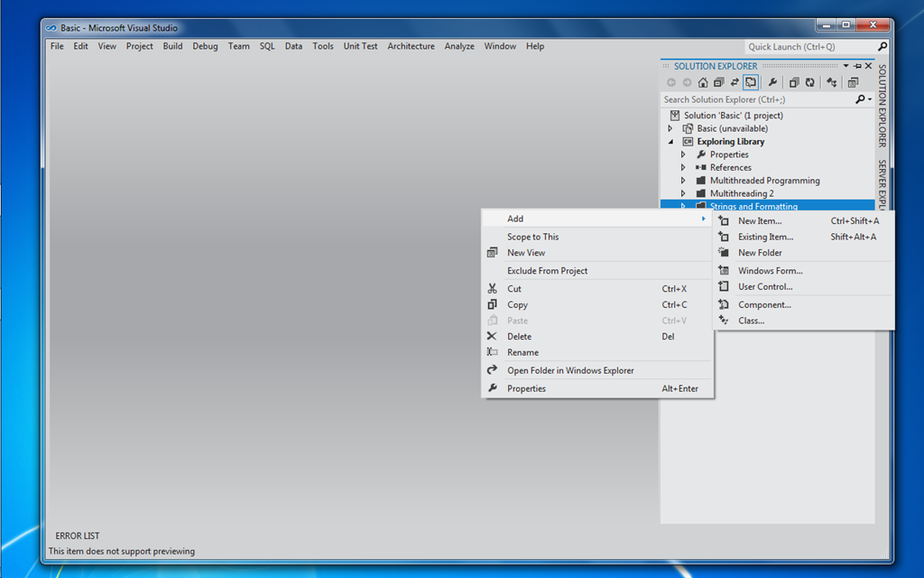The image size is (924, 578).
Task: Select the Multithreaded Programming folder
Action: pos(764,181)
